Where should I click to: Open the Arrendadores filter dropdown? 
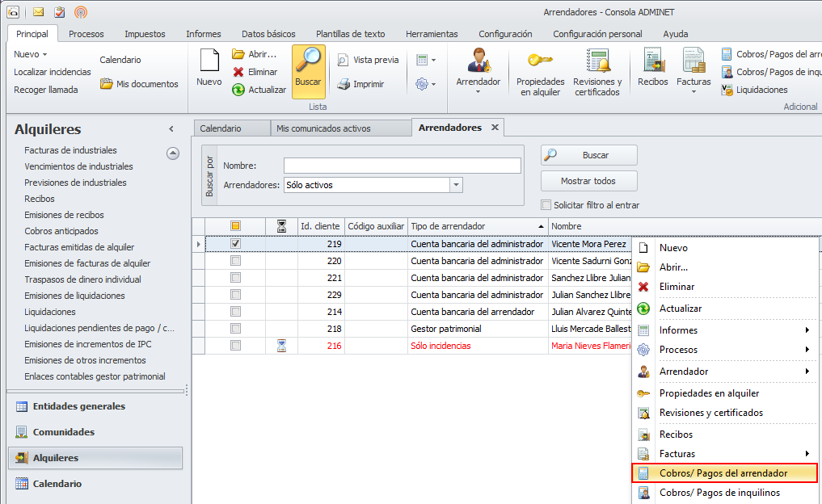point(457,185)
